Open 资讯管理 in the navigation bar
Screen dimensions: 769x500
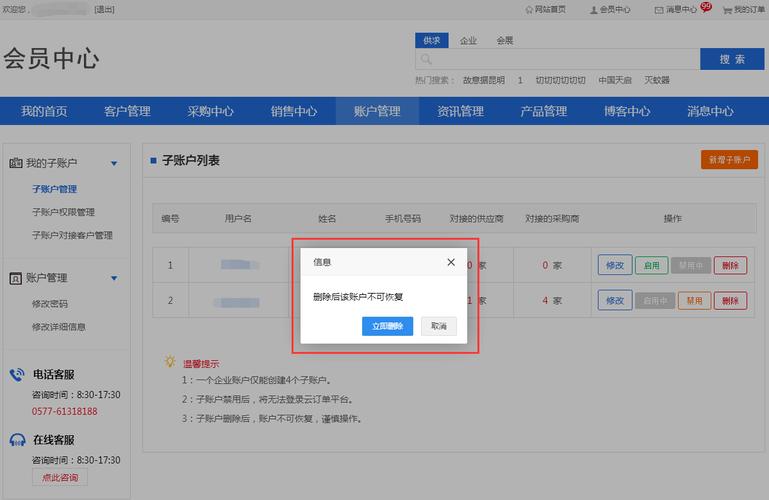[x=460, y=111]
